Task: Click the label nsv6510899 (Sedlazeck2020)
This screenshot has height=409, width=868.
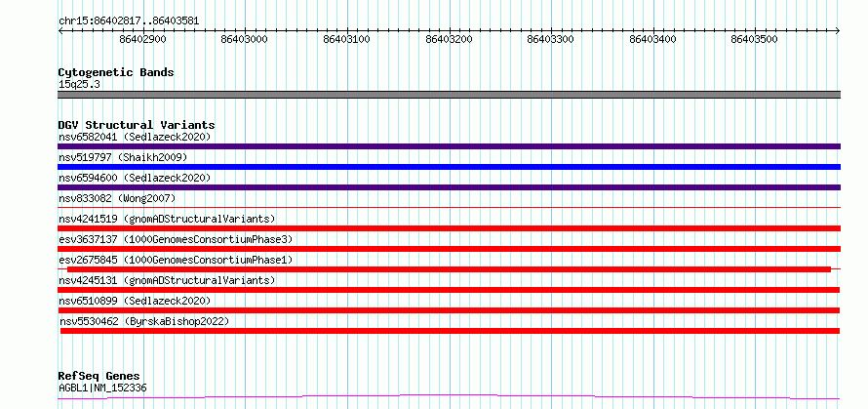Action: (135, 301)
